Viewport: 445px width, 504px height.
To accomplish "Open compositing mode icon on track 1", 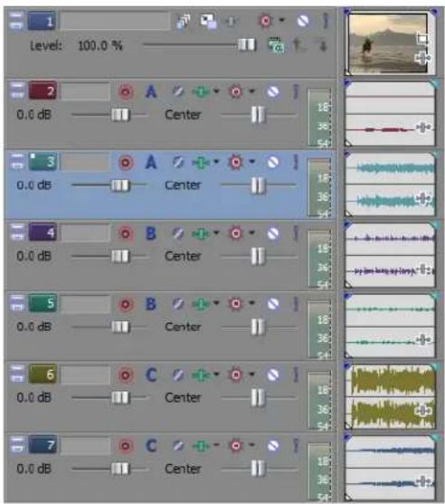I will tap(276, 45).
